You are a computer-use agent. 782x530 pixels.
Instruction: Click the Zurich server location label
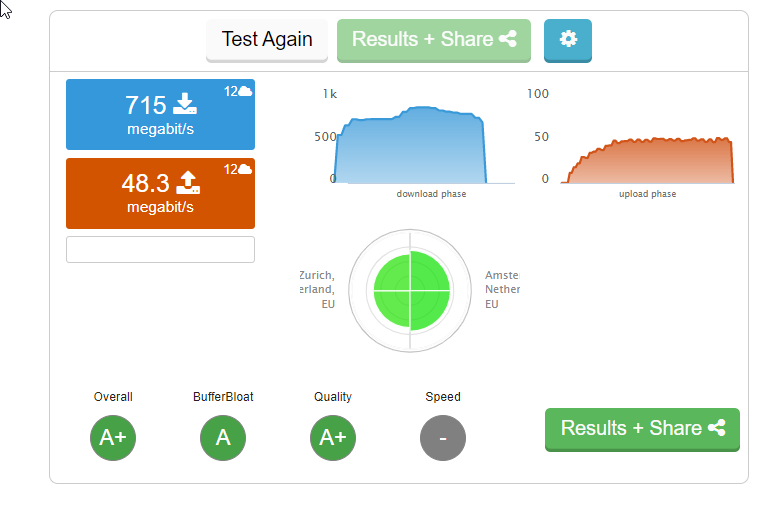click(x=317, y=289)
